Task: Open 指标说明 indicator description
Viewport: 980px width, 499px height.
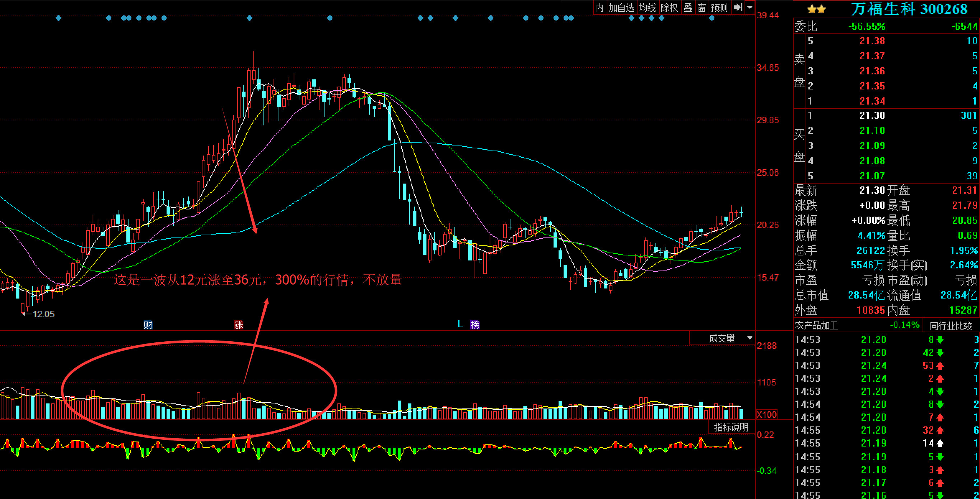Action: 731,427
